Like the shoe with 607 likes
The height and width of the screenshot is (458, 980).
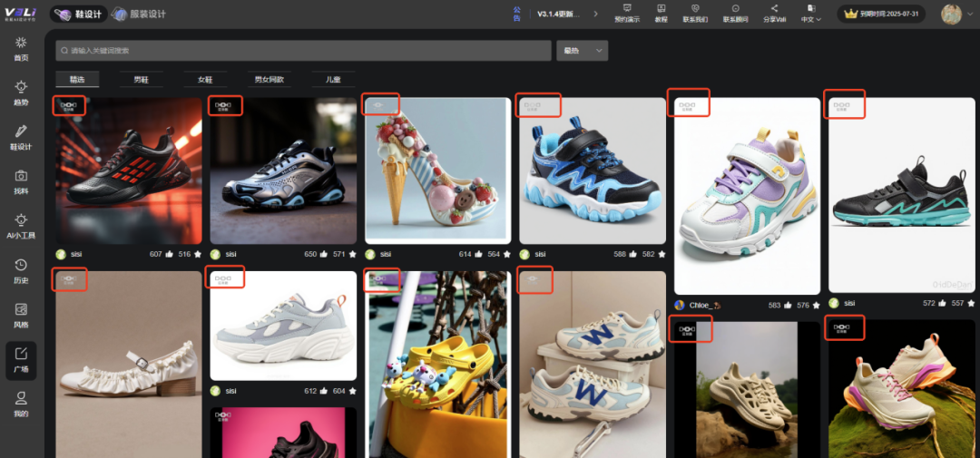(169, 254)
